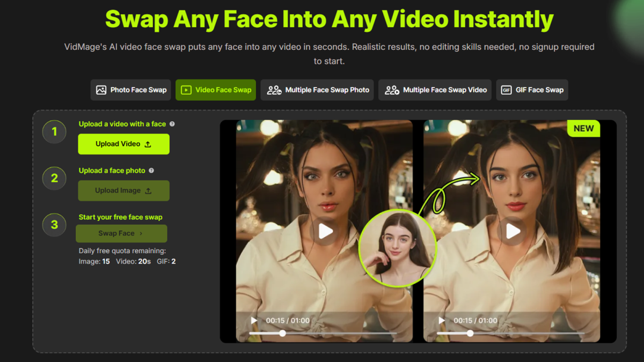
Task: Click people icon in Multiple Face Swap Photo tab
Action: [274, 90]
